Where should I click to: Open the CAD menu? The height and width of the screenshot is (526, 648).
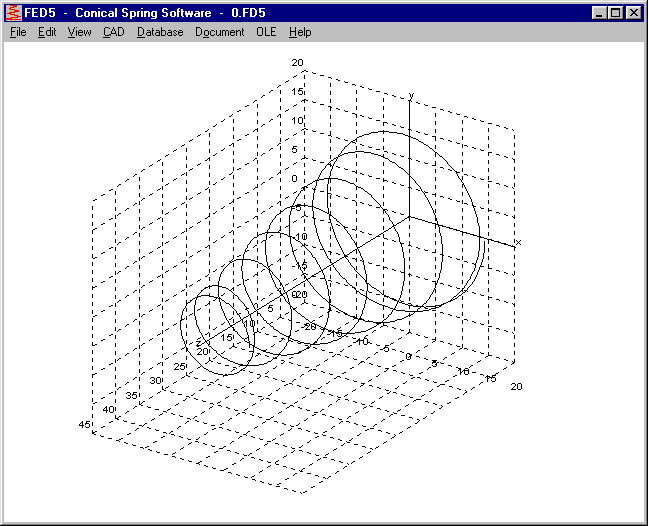pos(114,32)
